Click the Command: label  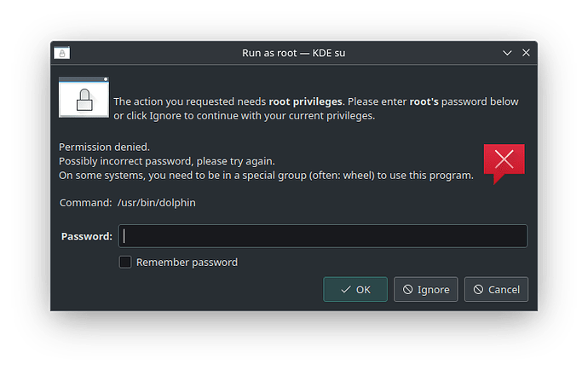[85, 203]
